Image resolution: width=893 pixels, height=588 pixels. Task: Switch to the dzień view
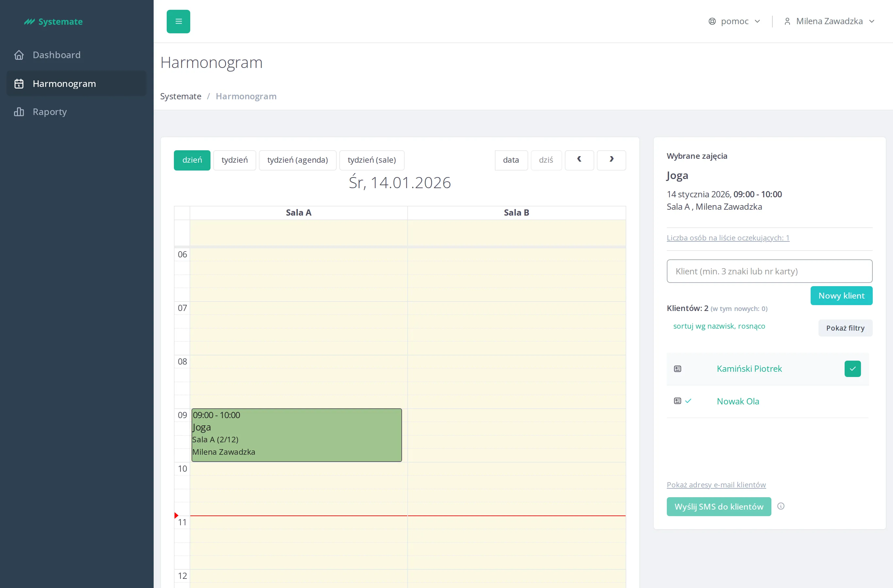click(192, 160)
